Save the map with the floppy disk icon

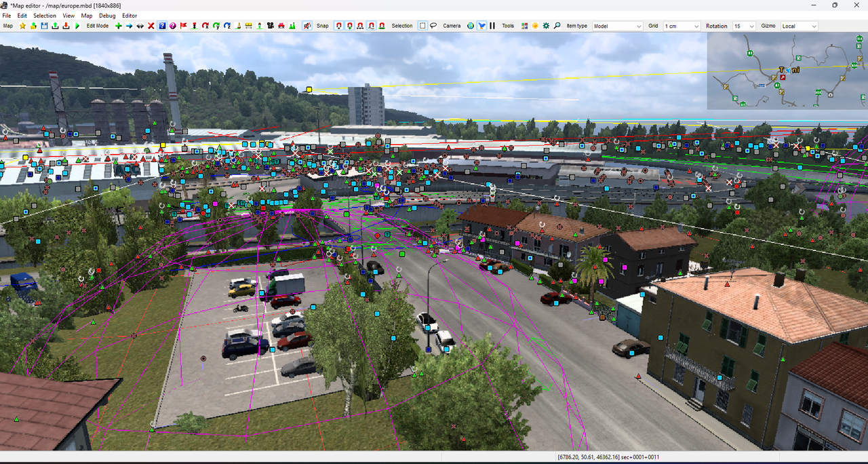(44, 26)
